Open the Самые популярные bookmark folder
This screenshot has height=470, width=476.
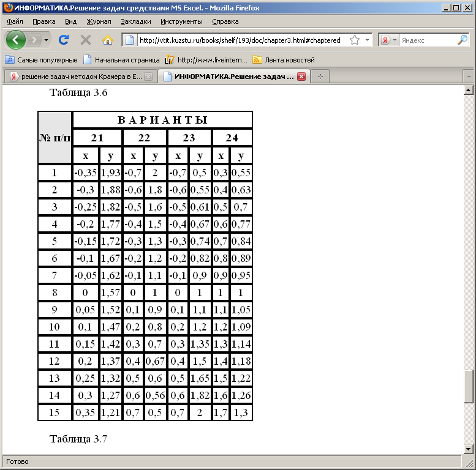pos(41,60)
